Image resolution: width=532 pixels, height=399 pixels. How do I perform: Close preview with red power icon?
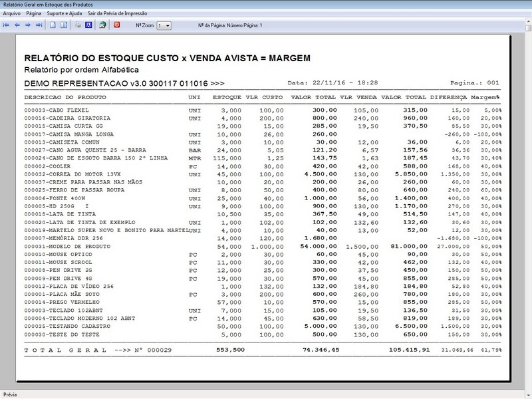pyautogui.click(x=117, y=25)
